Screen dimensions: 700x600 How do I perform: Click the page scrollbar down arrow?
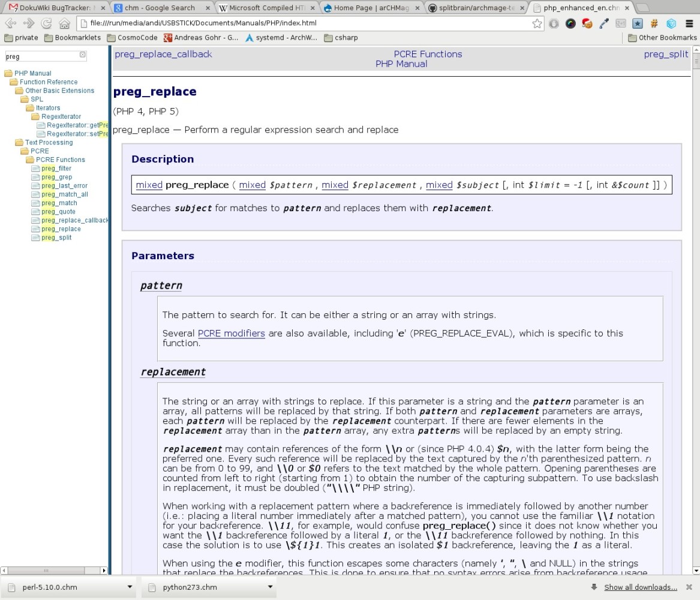tap(696, 571)
